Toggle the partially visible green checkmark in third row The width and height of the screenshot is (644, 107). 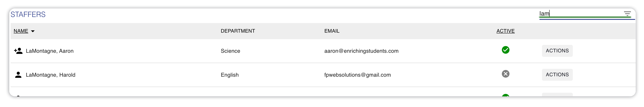coord(506,95)
